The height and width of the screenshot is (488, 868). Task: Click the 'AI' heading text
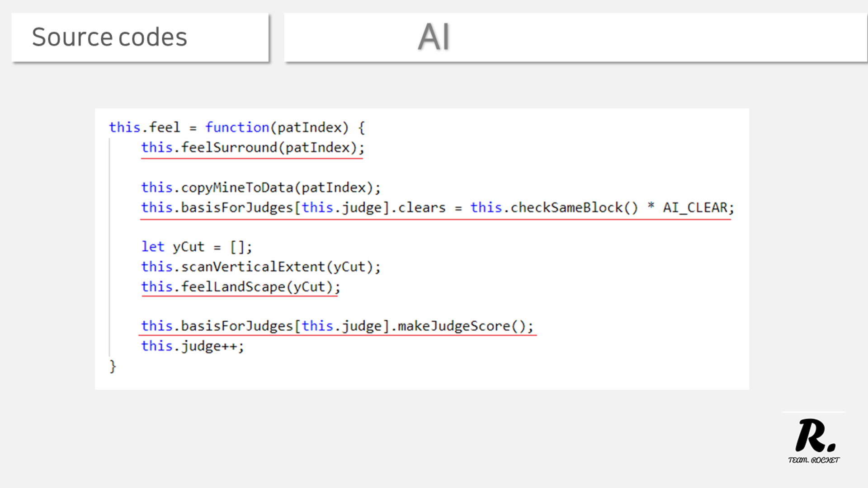[434, 37]
